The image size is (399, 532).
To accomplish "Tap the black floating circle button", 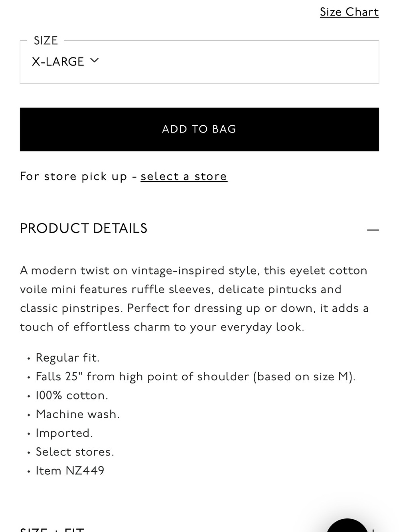I will pyautogui.click(x=347, y=525).
